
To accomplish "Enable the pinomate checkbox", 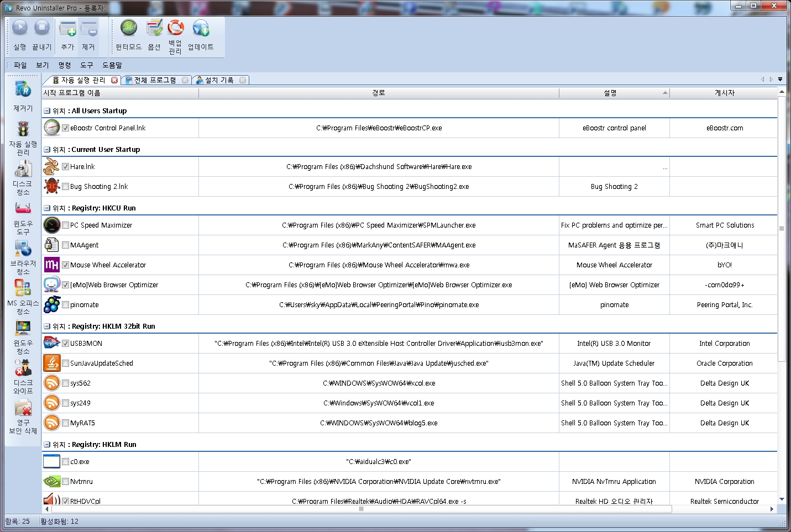I will 66,305.
